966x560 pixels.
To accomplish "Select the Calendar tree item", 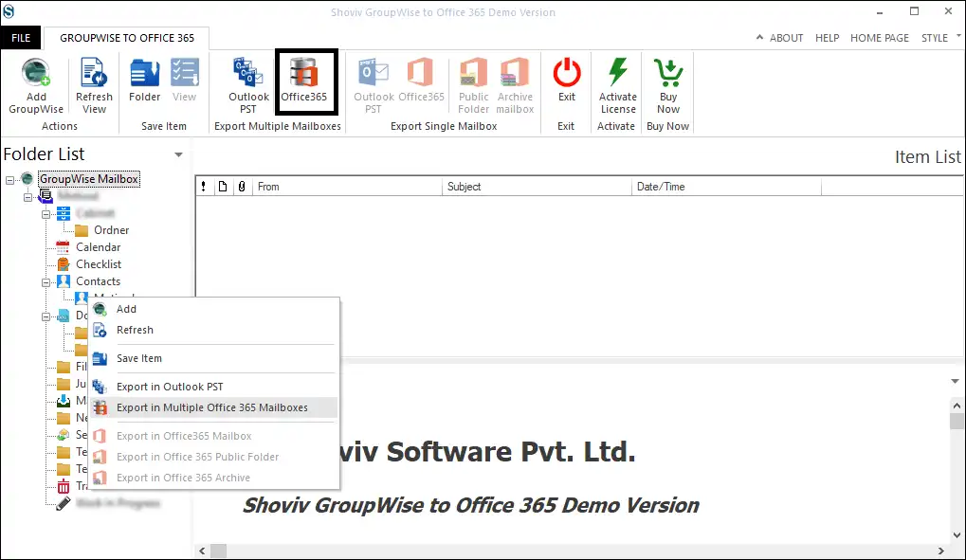I will 98,247.
